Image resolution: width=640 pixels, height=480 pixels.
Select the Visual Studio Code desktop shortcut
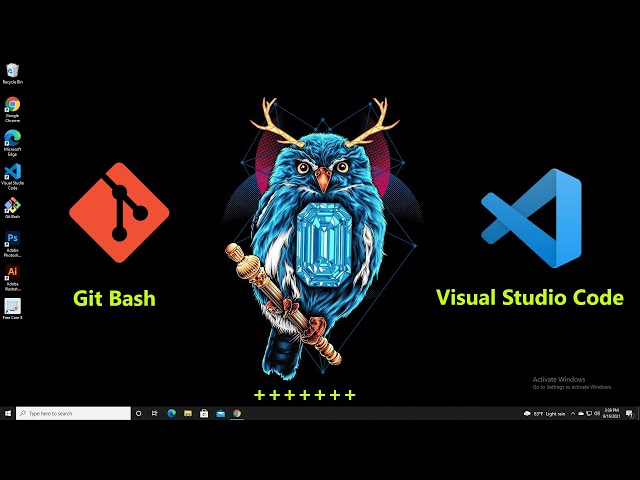[x=12, y=177]
